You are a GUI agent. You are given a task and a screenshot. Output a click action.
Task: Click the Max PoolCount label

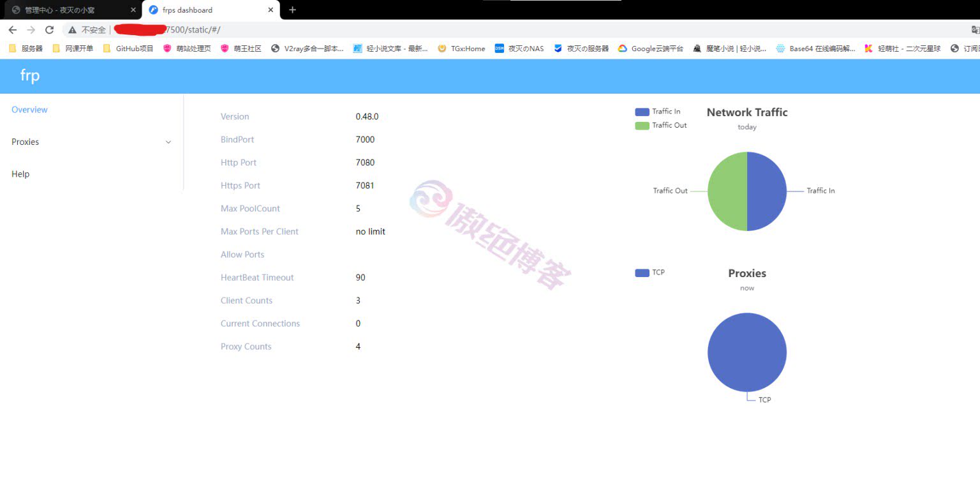coord(250,208)
